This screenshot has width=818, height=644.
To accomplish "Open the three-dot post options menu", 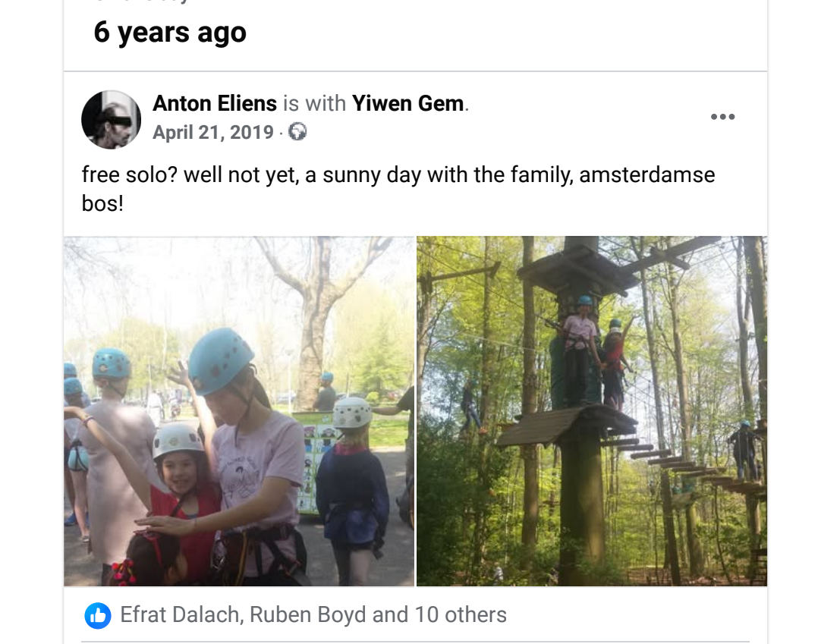I will tap(722, 116).
